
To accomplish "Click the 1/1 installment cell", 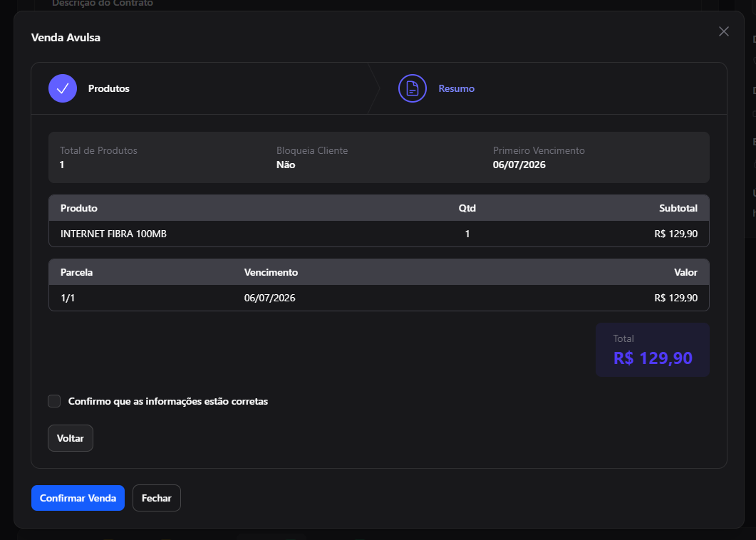I will [68, 298].
